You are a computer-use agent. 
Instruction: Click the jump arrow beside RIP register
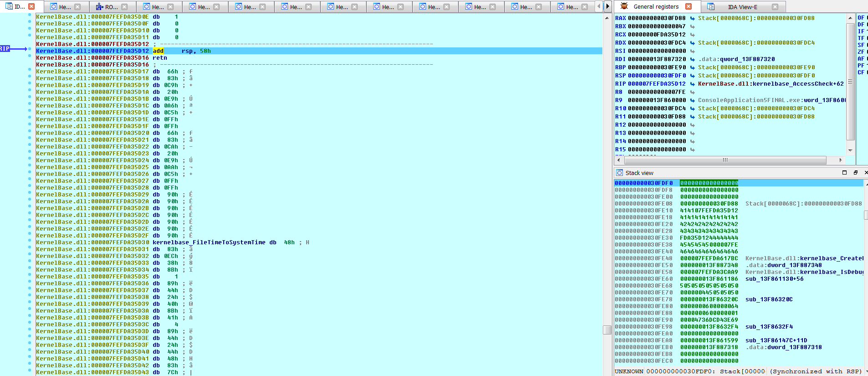[x=692, y=84]
